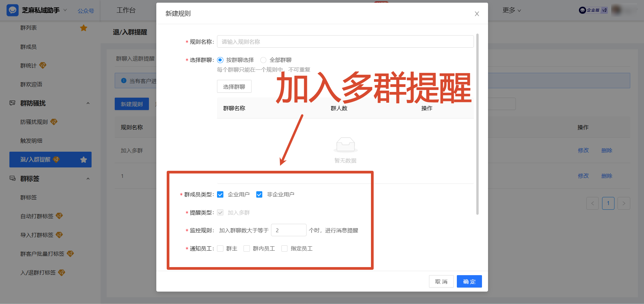Click the star icon on 退/入群提醒
Image resolution: width=644 pixels, height=304 pixels.
tap(84, 160)
